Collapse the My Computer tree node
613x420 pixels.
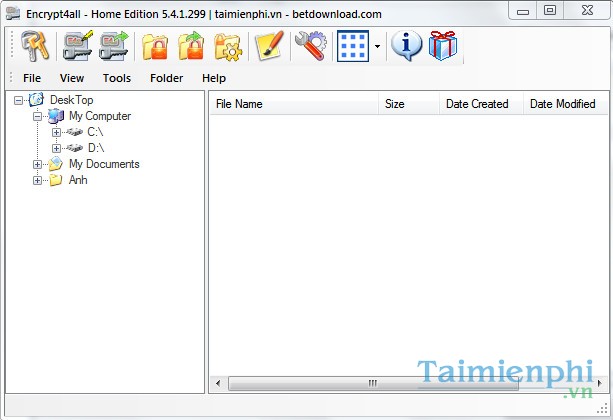(x=37, y=117)
